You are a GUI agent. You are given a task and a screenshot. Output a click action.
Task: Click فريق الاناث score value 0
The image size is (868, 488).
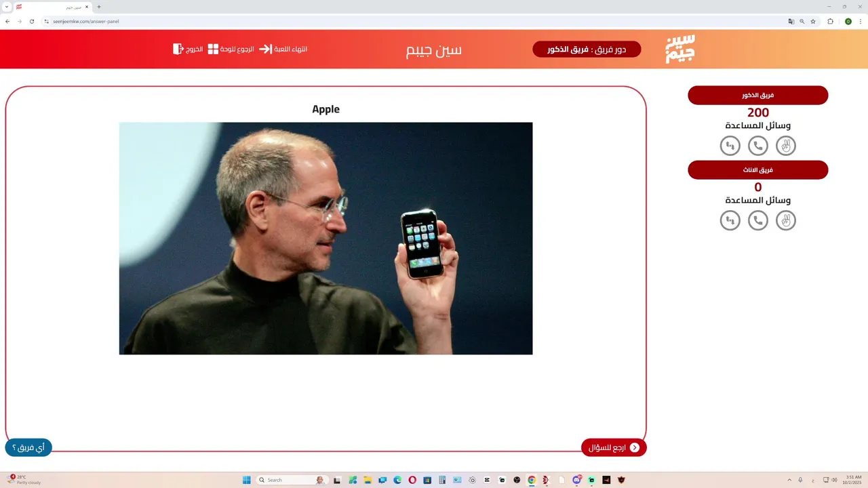(x=758, y=187)
